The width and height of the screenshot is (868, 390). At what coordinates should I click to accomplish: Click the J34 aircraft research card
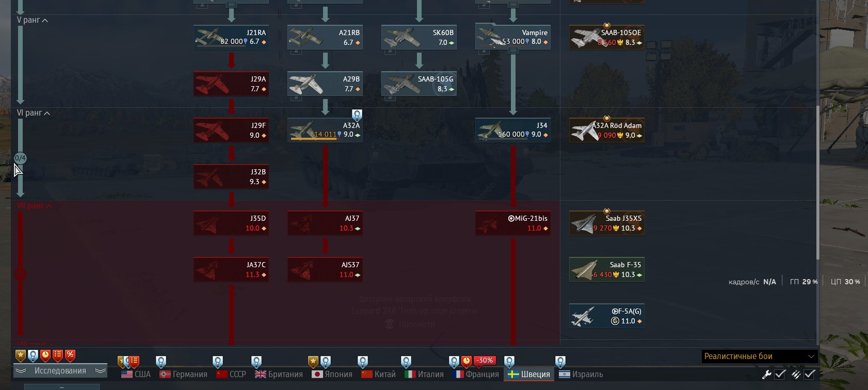tap(512, 130)
